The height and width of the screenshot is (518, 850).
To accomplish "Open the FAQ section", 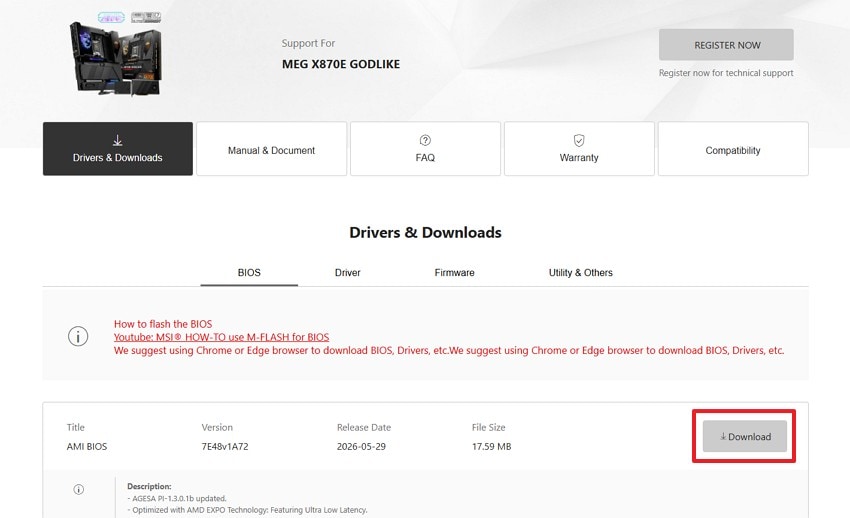I will tap(425, 148).
